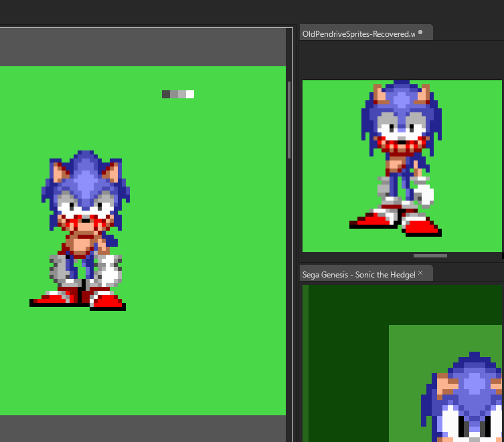The image size is (504, 442).
Task: Pick the light gray palette pixel
Action: click(x=182, y=94)
